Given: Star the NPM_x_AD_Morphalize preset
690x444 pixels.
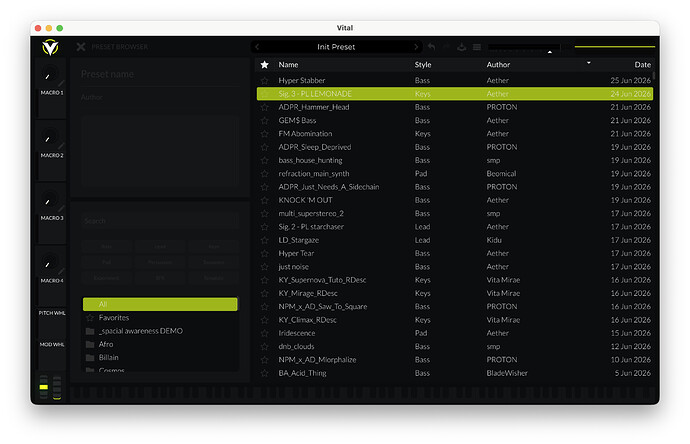Looking at the screenshot, I should pos(264,360).
